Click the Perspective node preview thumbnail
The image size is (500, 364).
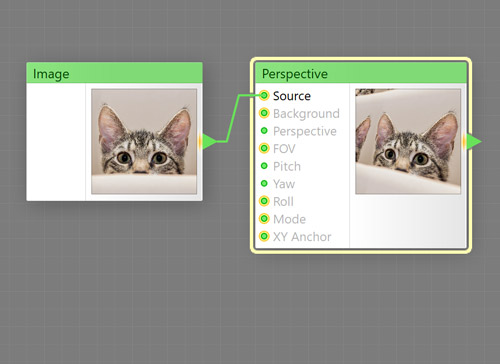[x=408, y=141]
